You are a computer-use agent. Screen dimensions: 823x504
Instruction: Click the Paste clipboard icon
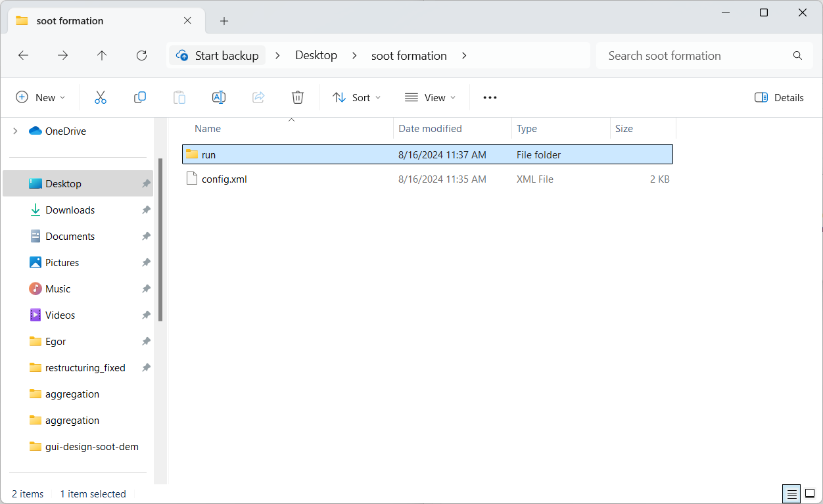179,97
